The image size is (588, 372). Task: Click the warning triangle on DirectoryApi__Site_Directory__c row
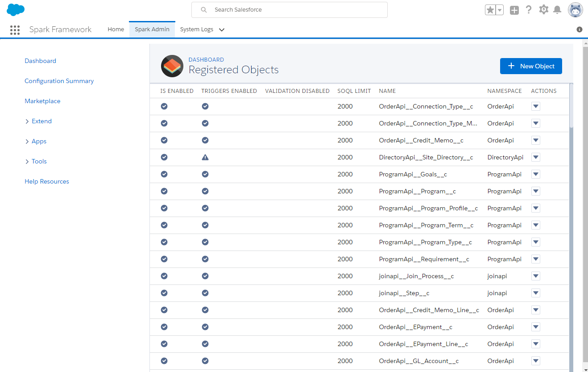tap(205, 157)
